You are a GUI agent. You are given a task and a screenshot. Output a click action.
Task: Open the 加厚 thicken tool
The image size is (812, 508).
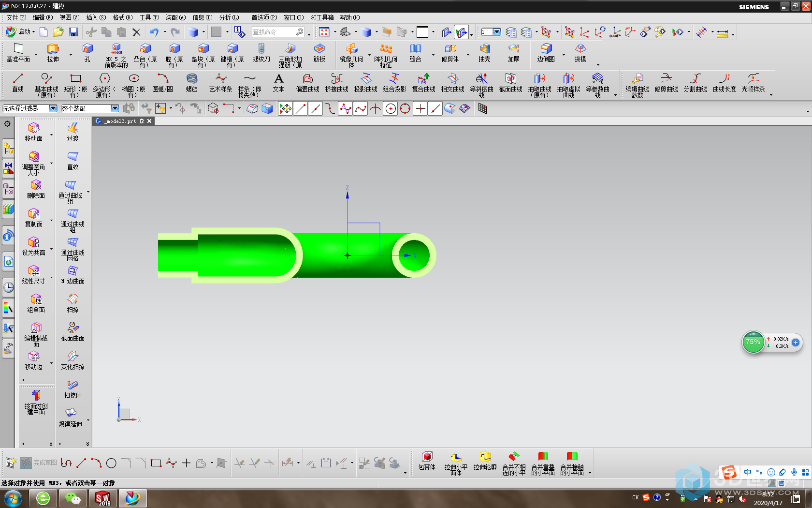click(x=513, y=53)
